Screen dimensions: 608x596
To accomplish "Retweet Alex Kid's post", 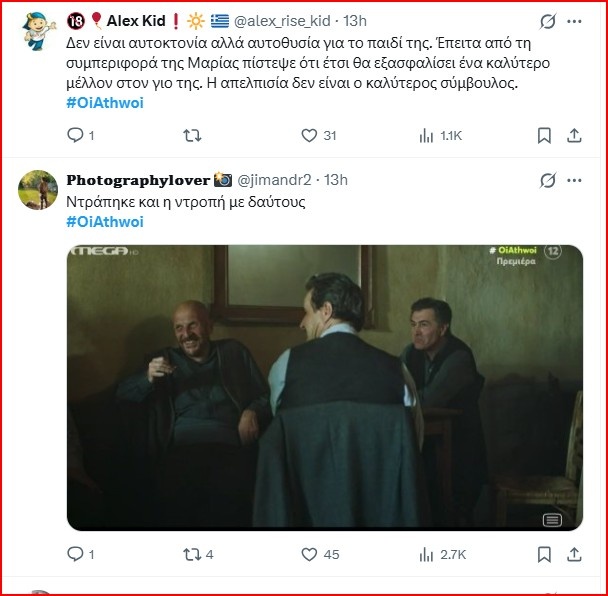I will pos(195,135).
